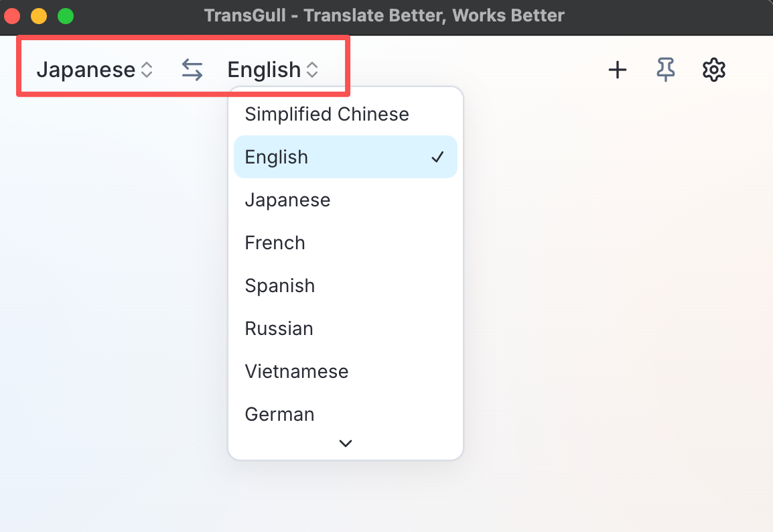Click the green zoom button
Image resolution: width=773 pixels, height=532 pixels.
[65, 15]
